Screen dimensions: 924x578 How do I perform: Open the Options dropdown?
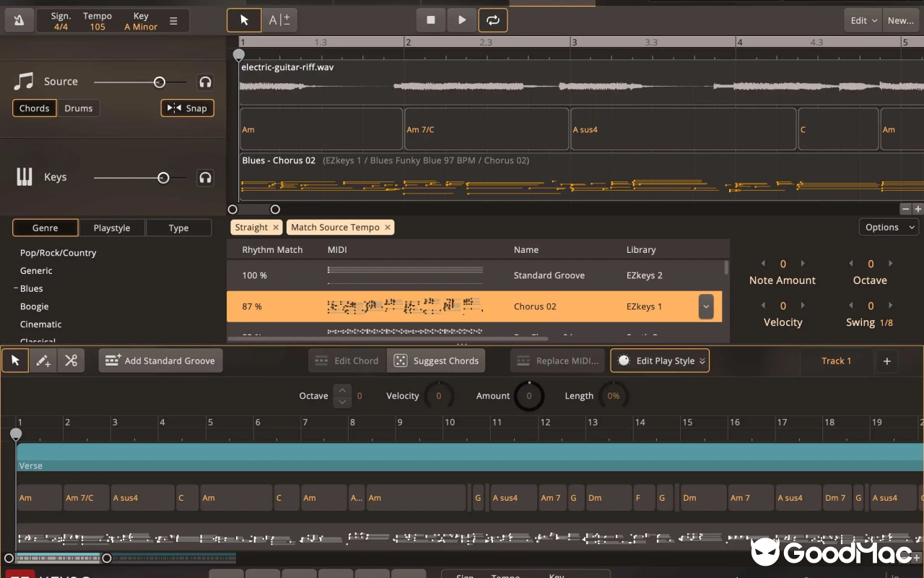click(888, 227)
